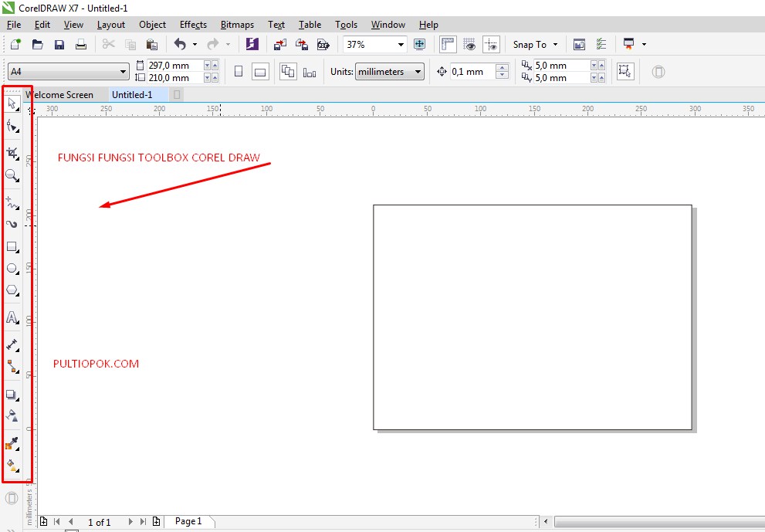Open the File menu
The height and width of the screenshot is (532, 765).
tap(14, 25)
